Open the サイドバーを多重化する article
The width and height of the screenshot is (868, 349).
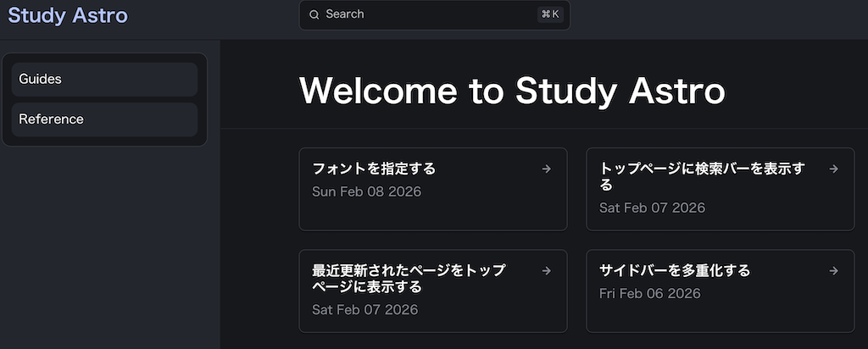(675, 271)
